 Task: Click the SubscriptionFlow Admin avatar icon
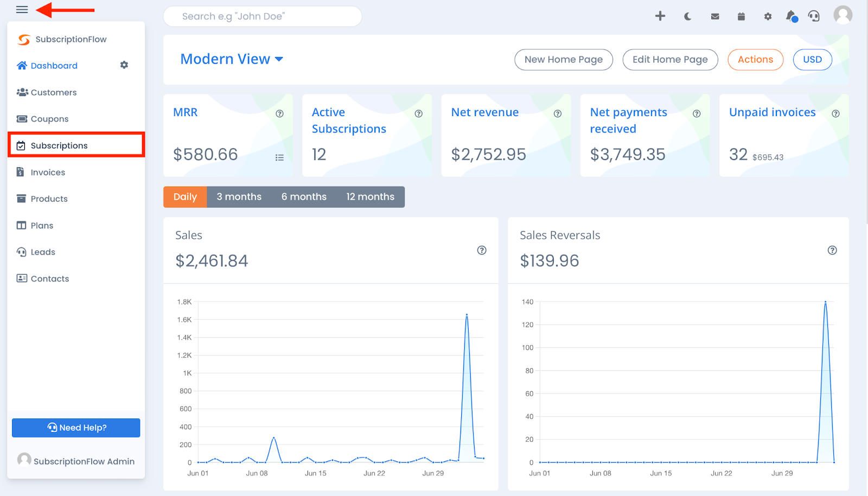click(x=24, y=460)
